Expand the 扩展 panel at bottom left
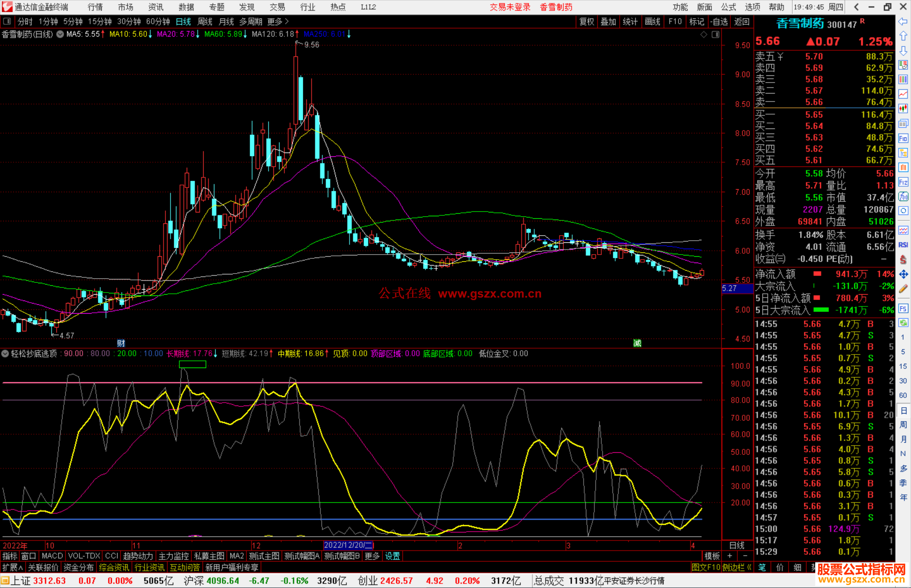This screenshot has height=588, width=911. coord(13,567)
